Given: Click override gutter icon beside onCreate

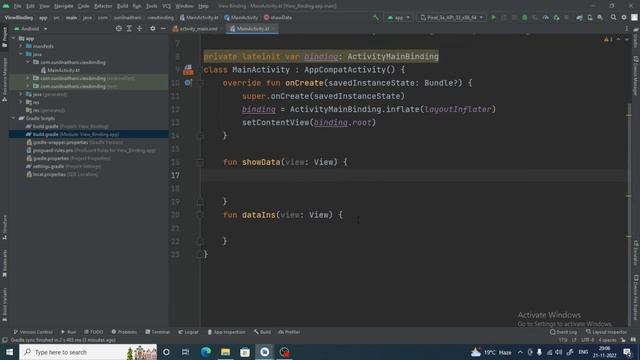Looking at the screenshot, I should [x=187, y=83].
